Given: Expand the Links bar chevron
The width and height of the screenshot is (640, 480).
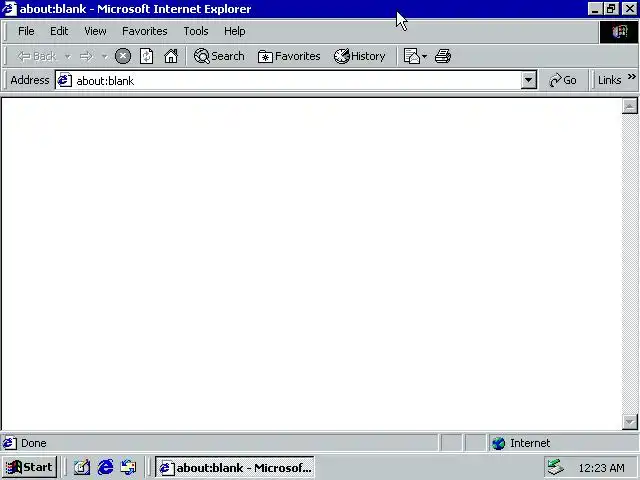Looking at the screenshot, I should pos(631,76).
